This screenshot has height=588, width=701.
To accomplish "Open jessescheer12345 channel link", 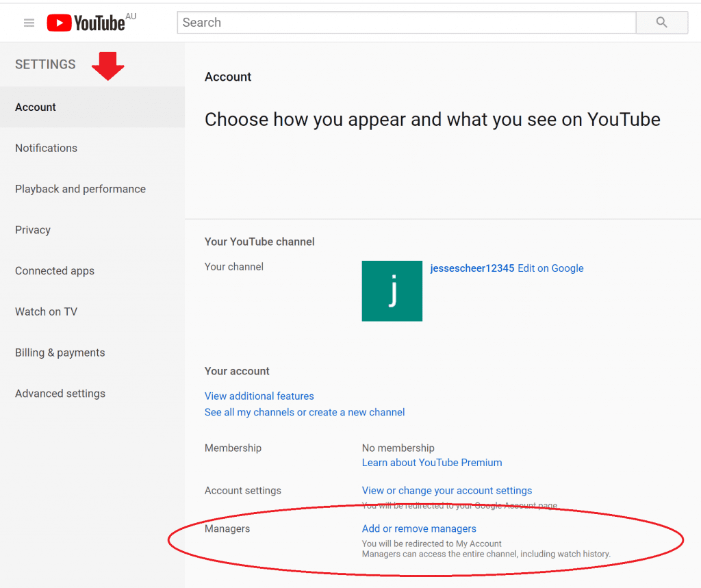I will click(x=472, y=268).
